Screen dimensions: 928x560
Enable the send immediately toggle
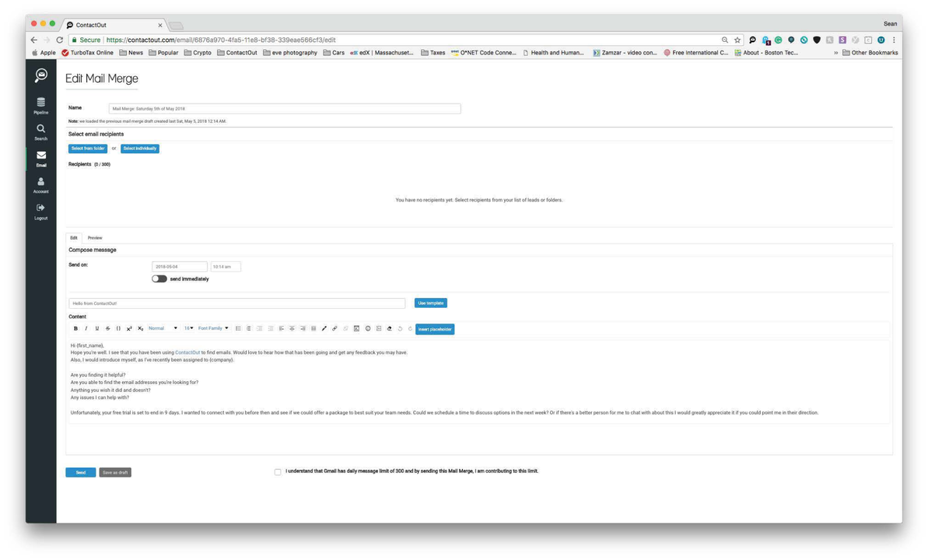pyautogui.click(x=159, y=278)
